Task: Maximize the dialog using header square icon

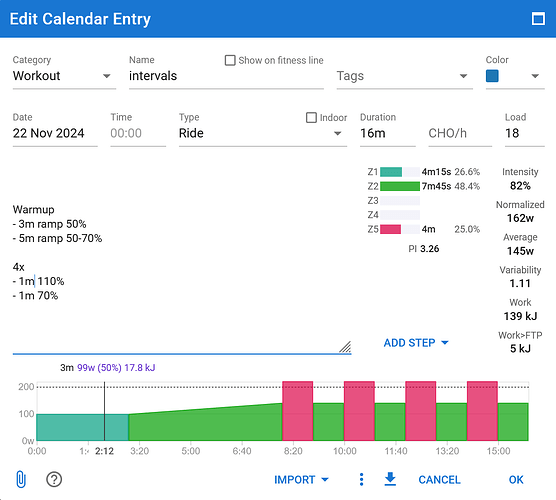Action: [x=538, y=18]
